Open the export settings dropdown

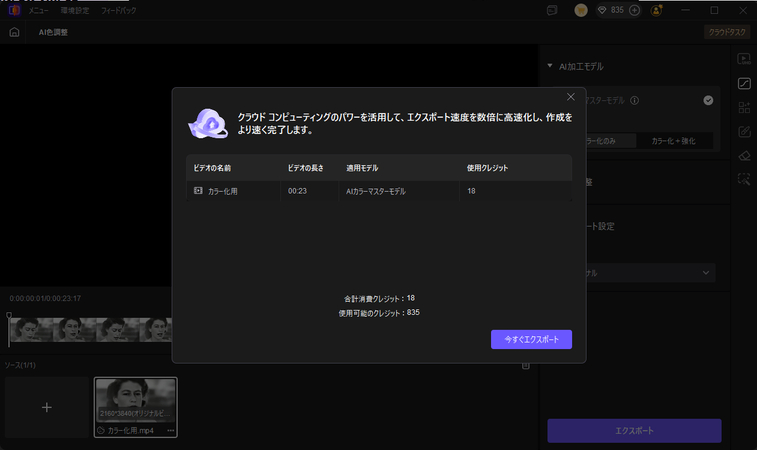tap(650, 273)
